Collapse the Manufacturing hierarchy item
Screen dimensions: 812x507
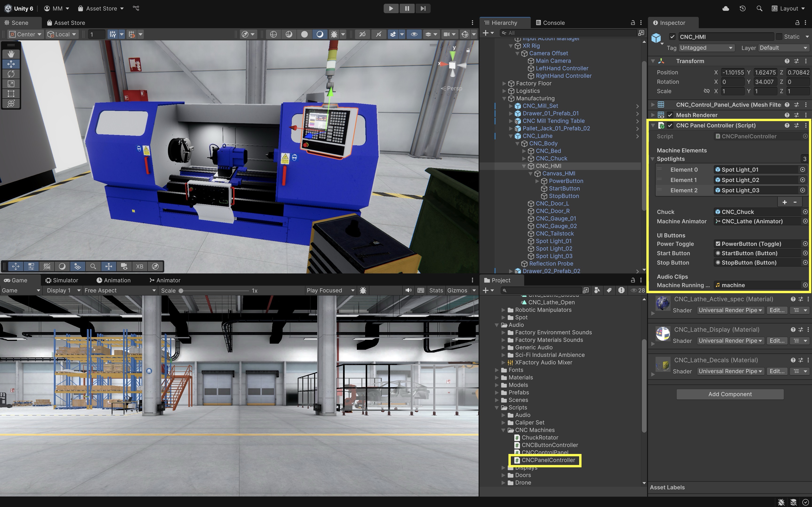click(x=504, y=99)
